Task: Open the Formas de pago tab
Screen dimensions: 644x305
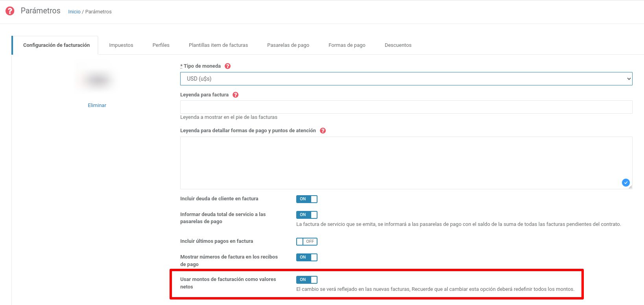Action: [347, 45]
